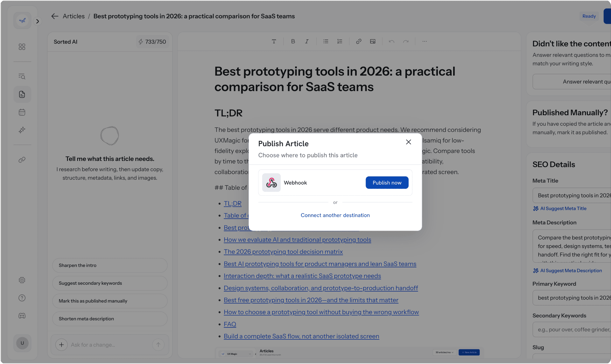Choose Suggest secondary keywords suggestion
Image resolution: width=611 pixels, height=364 pixels.
110,283
